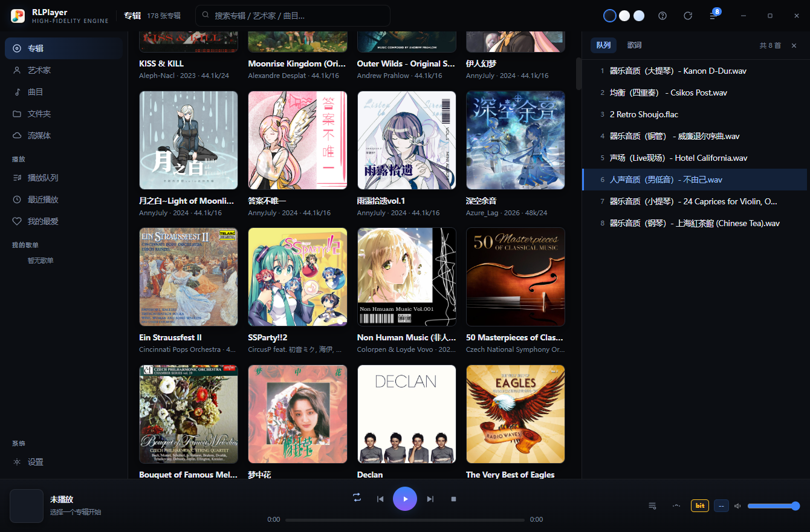Click the playback progress bar
The height and width of the screenshot is (532, 810).
pos(405,520)
